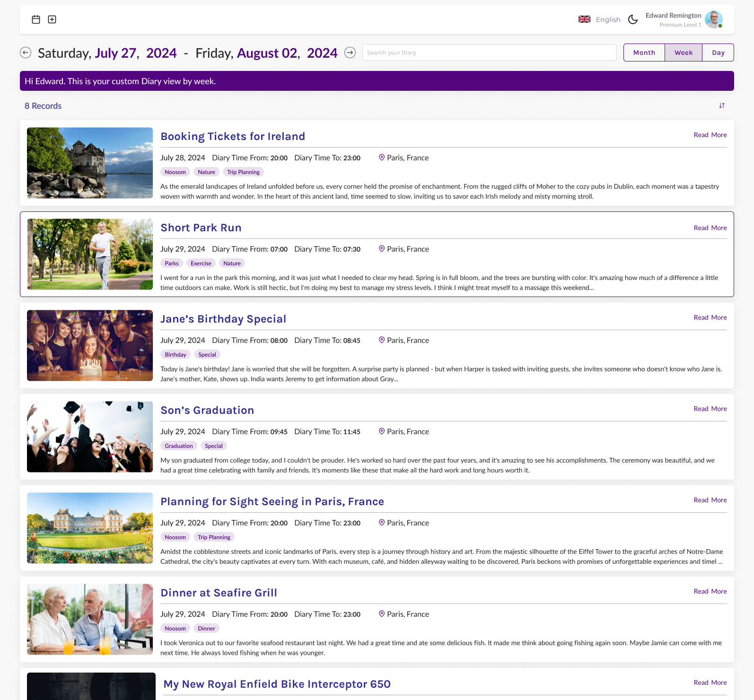Click the Dinner tag on Seafire Grill entry
This screenshot has height=700, width=754.
pos(206,629)
